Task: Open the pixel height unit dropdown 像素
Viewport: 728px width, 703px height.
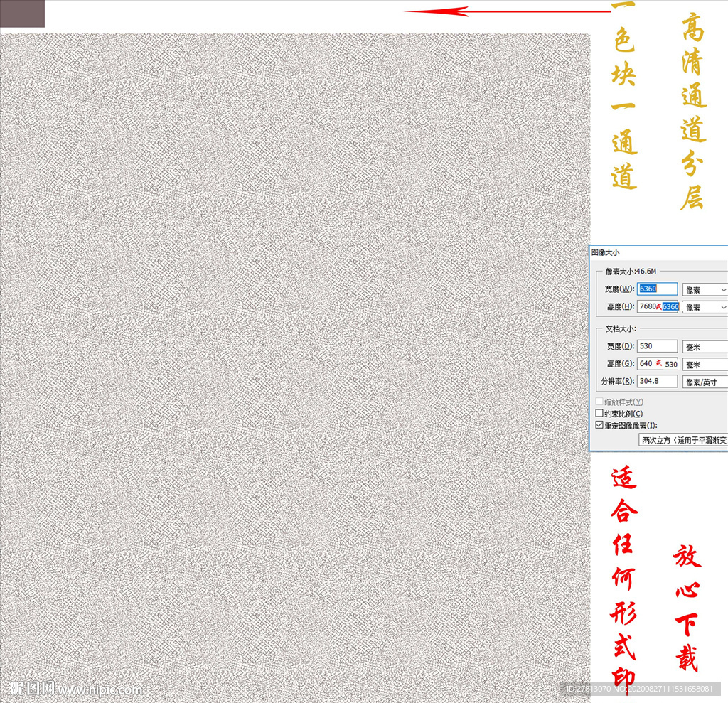Action: (705, 307)
